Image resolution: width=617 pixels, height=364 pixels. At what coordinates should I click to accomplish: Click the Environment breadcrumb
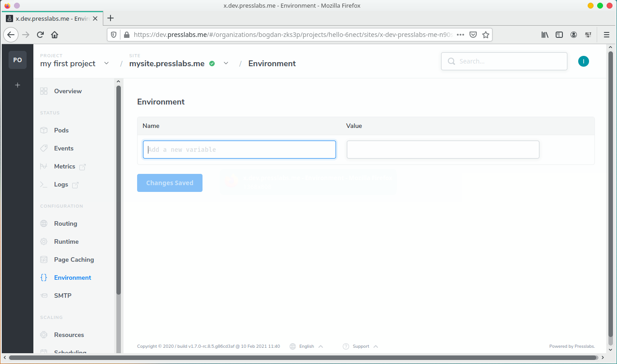pyautogui.click(x=272, y=64)
